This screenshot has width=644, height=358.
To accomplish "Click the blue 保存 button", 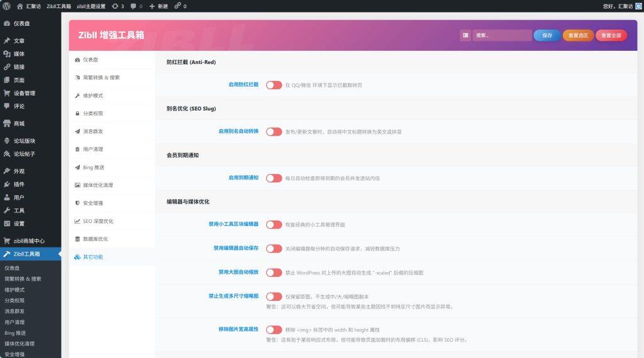I will coord(547,35).
